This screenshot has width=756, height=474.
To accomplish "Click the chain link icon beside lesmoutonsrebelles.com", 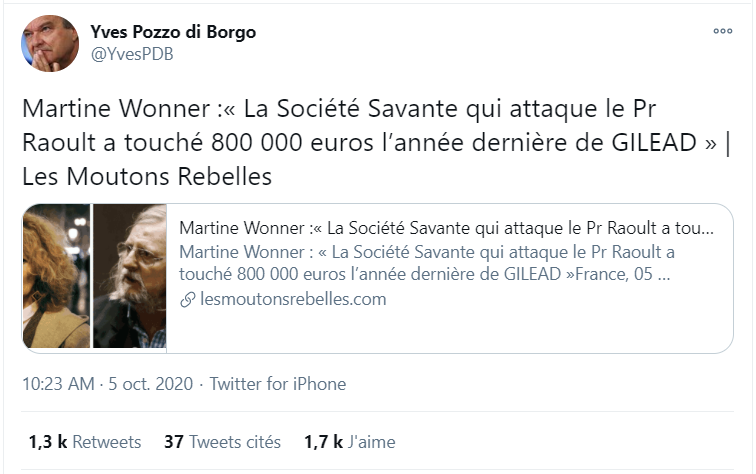I will coord(187,299).
